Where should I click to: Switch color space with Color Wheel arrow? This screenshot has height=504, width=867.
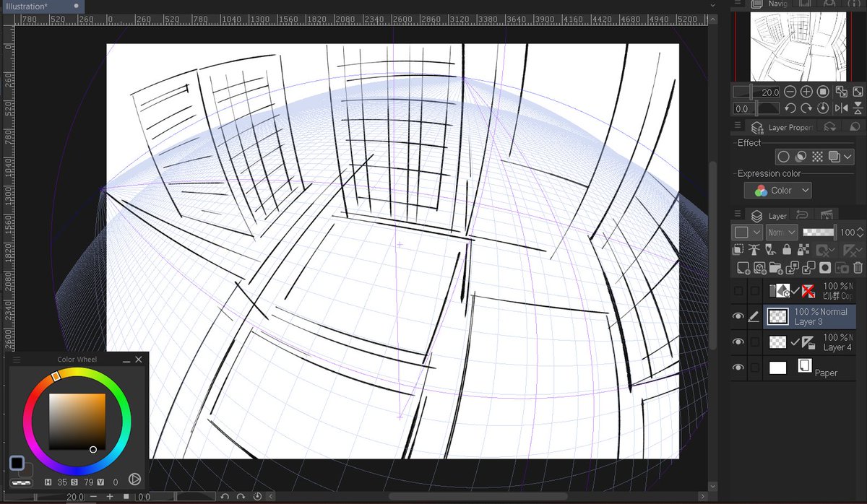coord(134,479)
